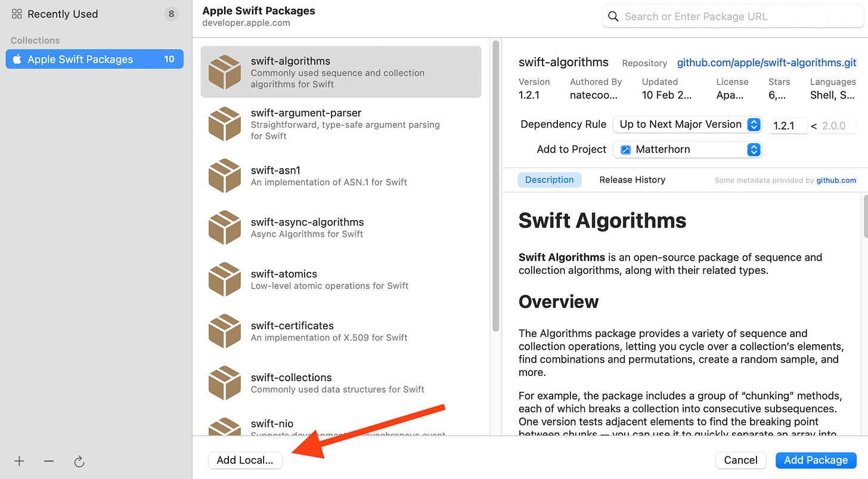Click the swift-collections package box icon
This screenshot has width=868, height=479.
pyautogui.click(x=225, y=383)
